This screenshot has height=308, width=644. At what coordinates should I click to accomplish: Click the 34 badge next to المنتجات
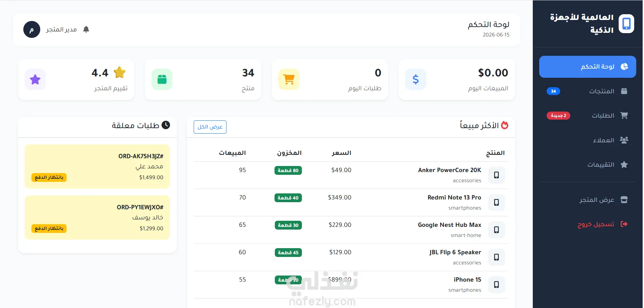553,91
